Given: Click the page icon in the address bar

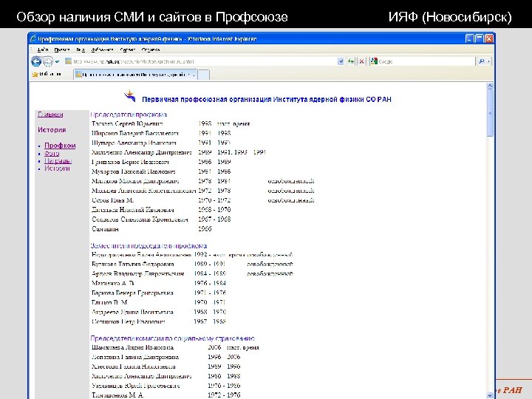Looking at the screenshot, I should tap(68, 61).
